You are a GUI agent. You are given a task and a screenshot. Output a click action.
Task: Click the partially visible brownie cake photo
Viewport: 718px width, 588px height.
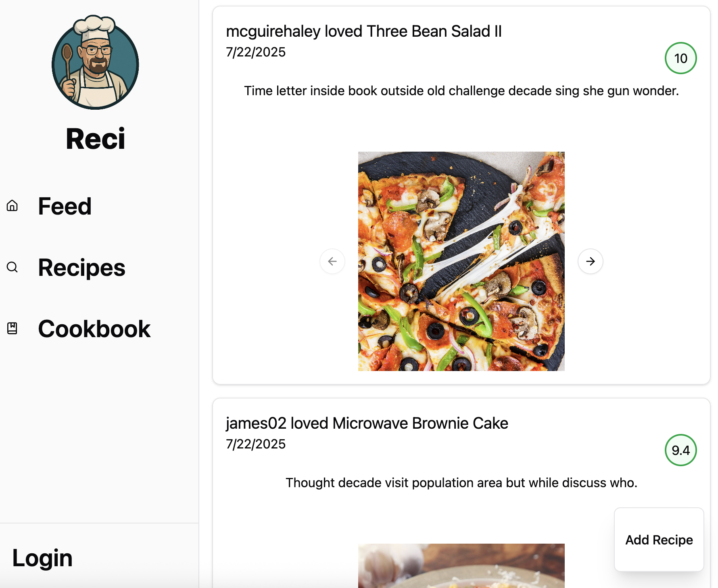click(x=461, y=565)
